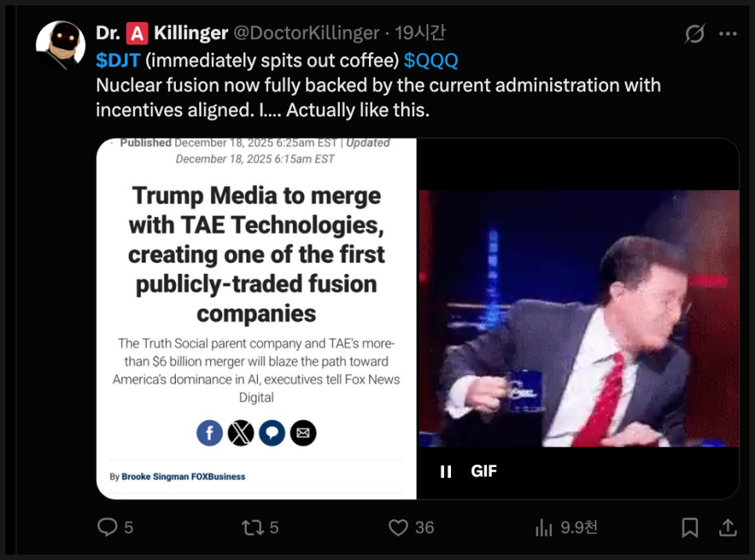Click the share upload icon
This screenshot has height=560, width=755.
(x=727, y=528)
